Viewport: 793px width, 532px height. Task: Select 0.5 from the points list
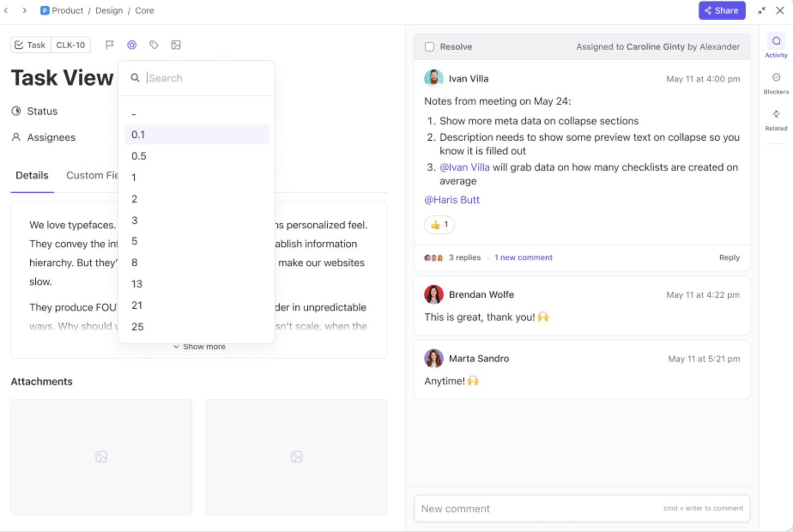click(139, 156)
